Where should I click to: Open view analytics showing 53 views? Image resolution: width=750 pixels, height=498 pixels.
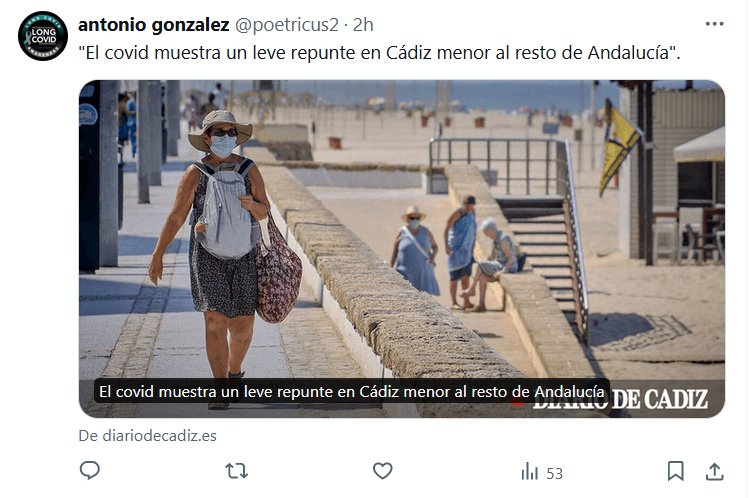click(x=542, y=472)
